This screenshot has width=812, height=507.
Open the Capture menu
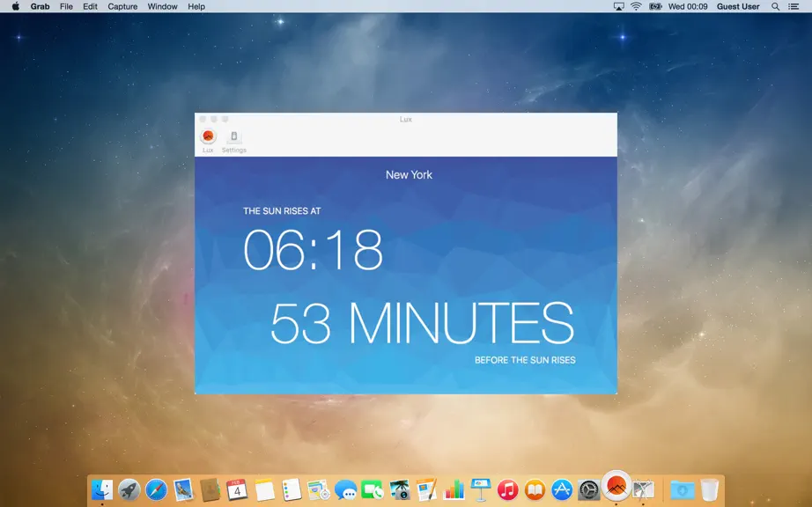122,7
